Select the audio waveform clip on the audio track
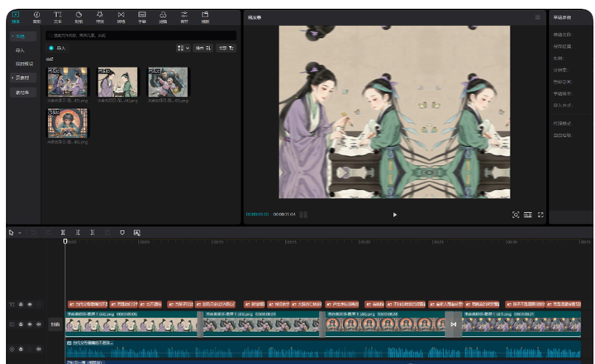Screen dimensions: 595x364 coord(323,349)
